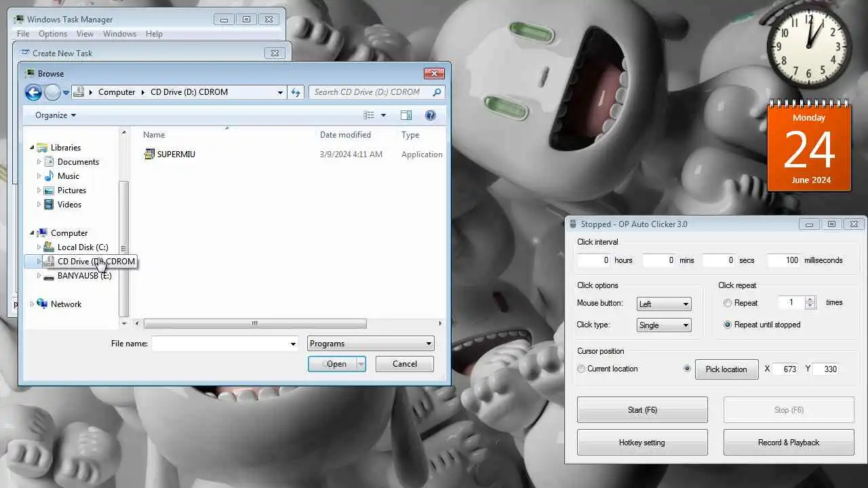The width and height of the screenshot is (868, 488).
Task: Click the Search CD Drive field
Action: click(x=371, y=92)
